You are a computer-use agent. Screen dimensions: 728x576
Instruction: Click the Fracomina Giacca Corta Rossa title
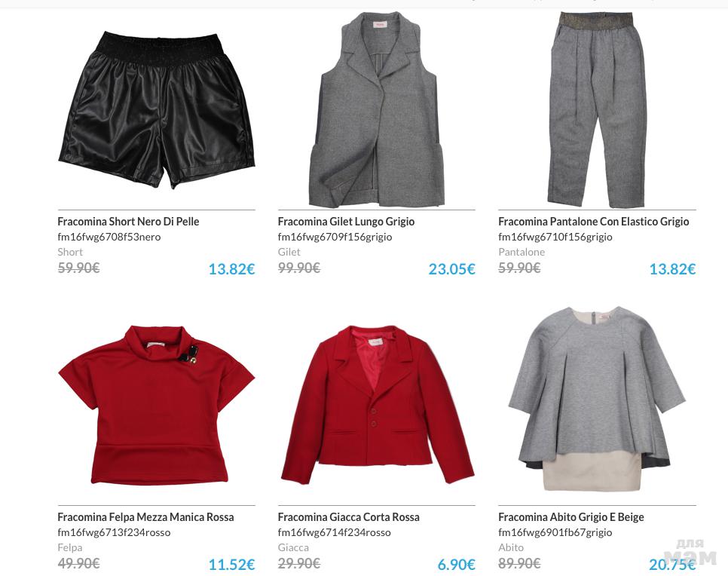(348, 517)
